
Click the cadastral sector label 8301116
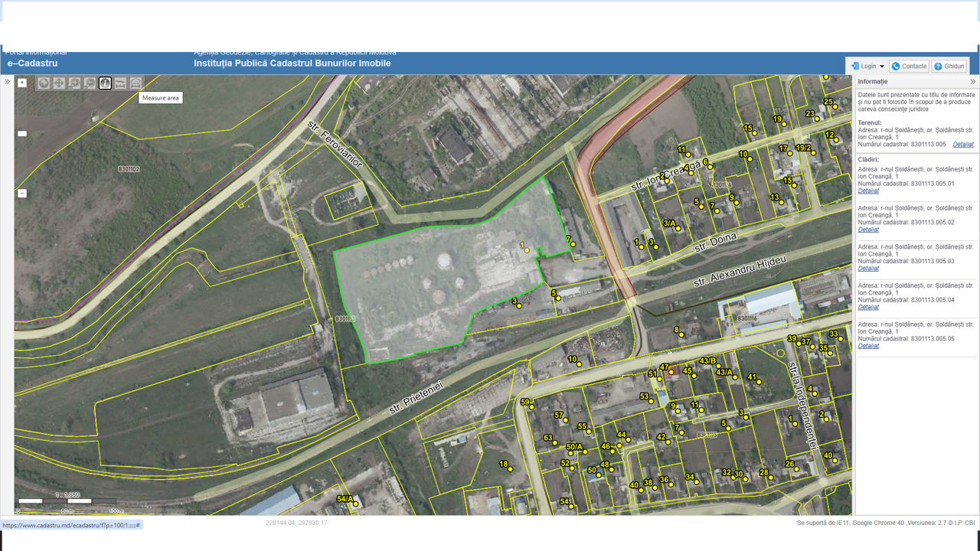746,318
